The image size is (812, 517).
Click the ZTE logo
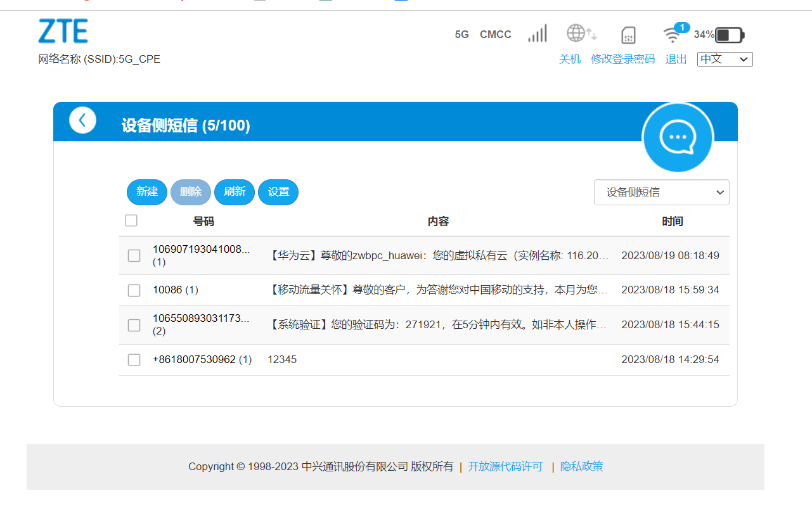(63, 31)
